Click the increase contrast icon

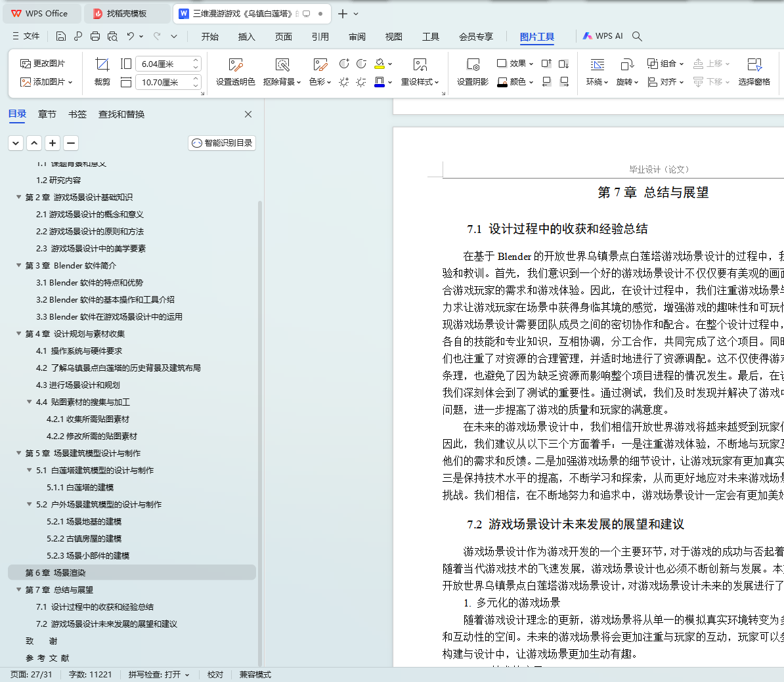344,64
